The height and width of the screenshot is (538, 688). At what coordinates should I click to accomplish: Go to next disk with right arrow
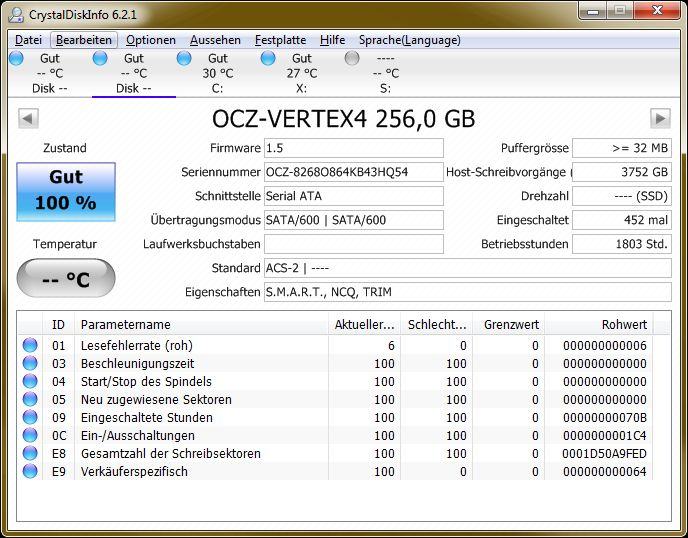(x=660, y=118)
